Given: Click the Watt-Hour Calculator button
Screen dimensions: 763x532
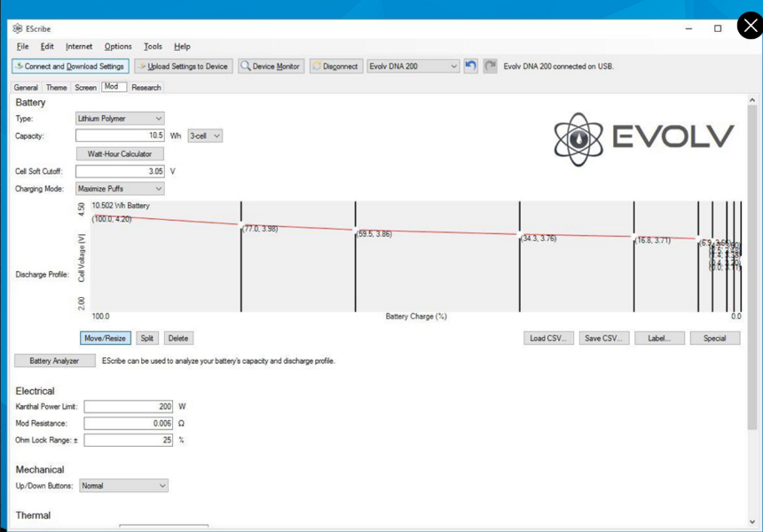Looking at the screenshot, I should [120, 153].
